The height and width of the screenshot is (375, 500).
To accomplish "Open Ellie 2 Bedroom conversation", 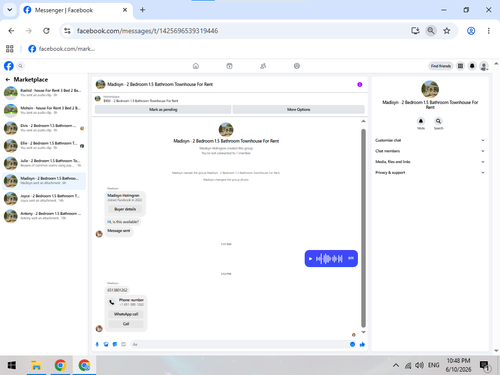I will point(44,146).
